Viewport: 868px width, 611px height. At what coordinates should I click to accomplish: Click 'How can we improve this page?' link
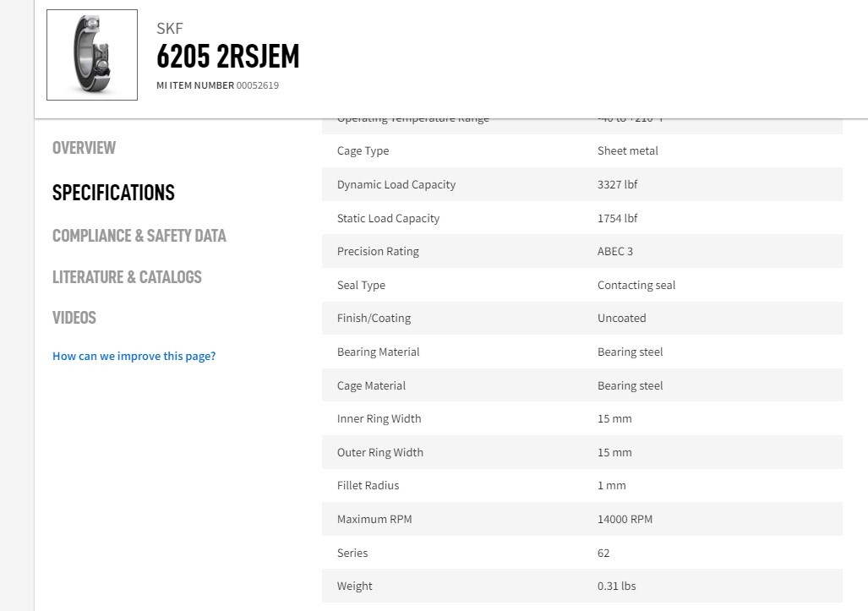pyautogui.click(x=134, y=356)
